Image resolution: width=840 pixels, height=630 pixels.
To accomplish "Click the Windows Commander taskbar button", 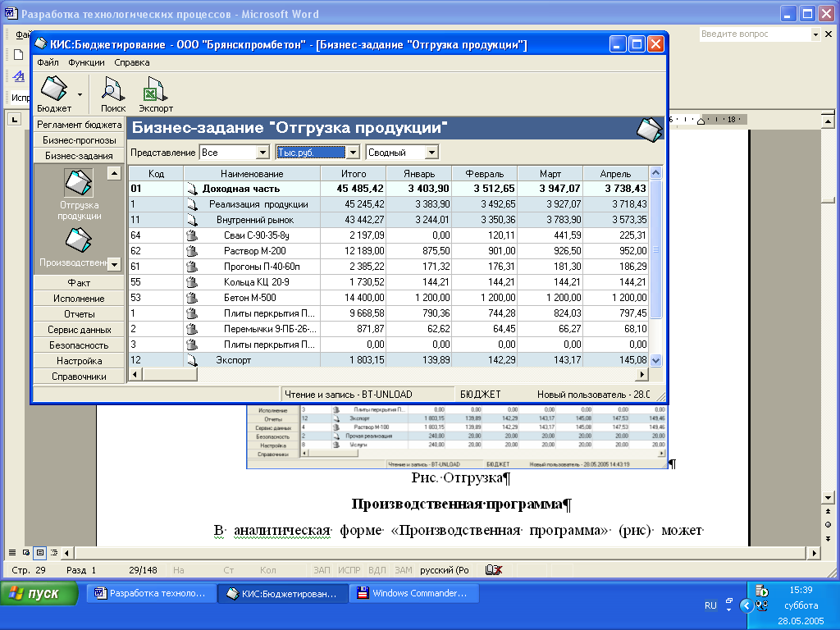I will pyautogui.click(x=412, y=594).
